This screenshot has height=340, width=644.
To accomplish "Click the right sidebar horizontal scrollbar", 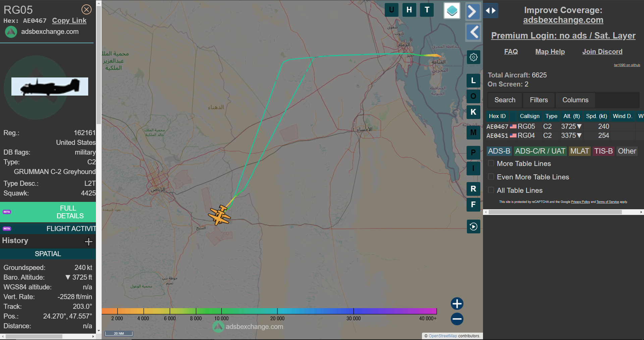I will tap(555, 212).
